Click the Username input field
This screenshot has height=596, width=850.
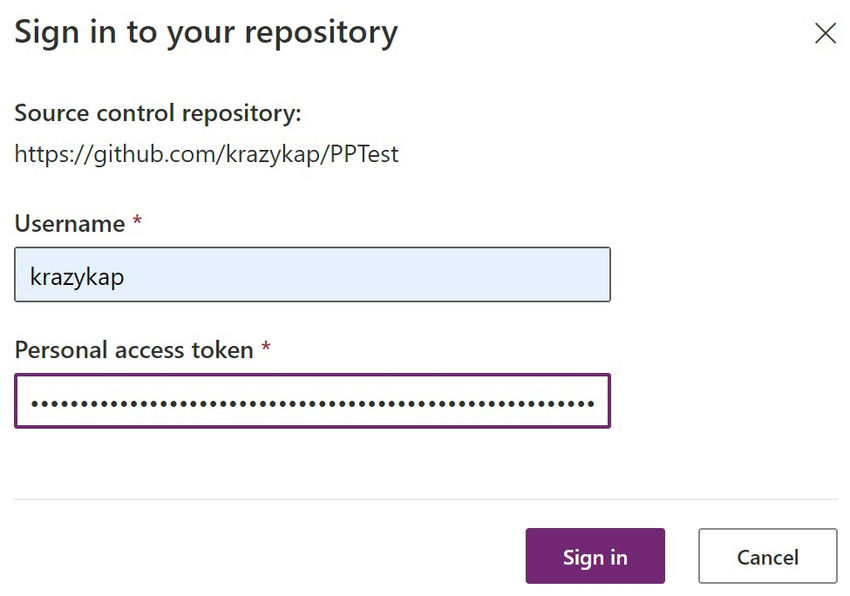[310, 273]
